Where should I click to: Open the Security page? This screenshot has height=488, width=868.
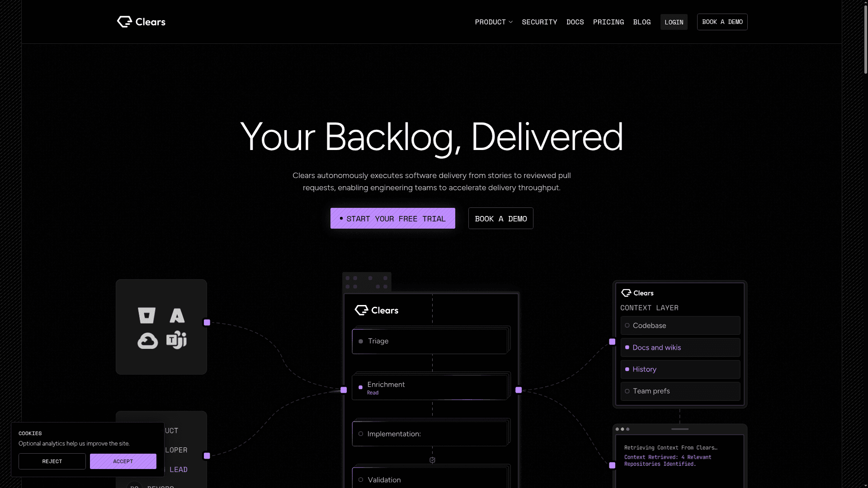[539, 22]
